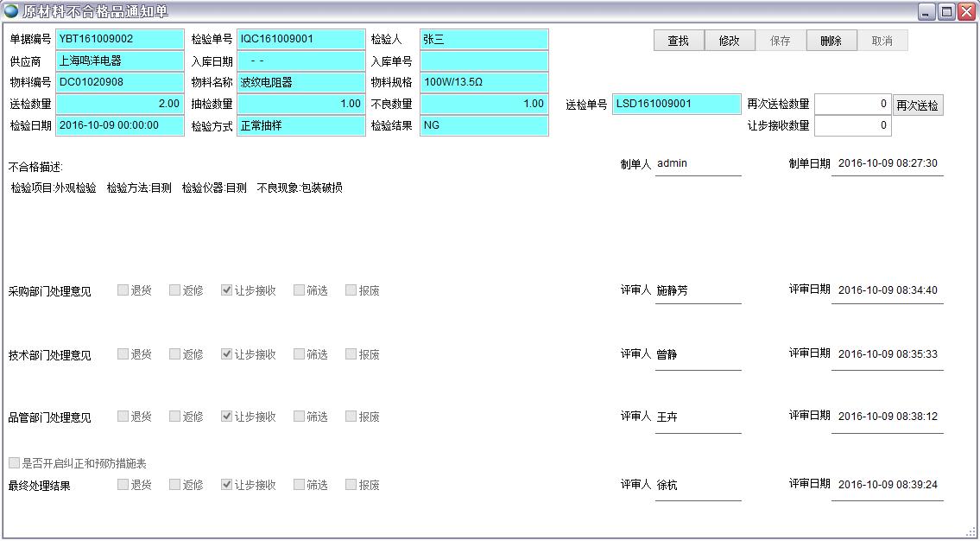The image size is (980, 541).
Task: Click the 送检单号 field showing LSD161009001
Action: pos(676,104)
